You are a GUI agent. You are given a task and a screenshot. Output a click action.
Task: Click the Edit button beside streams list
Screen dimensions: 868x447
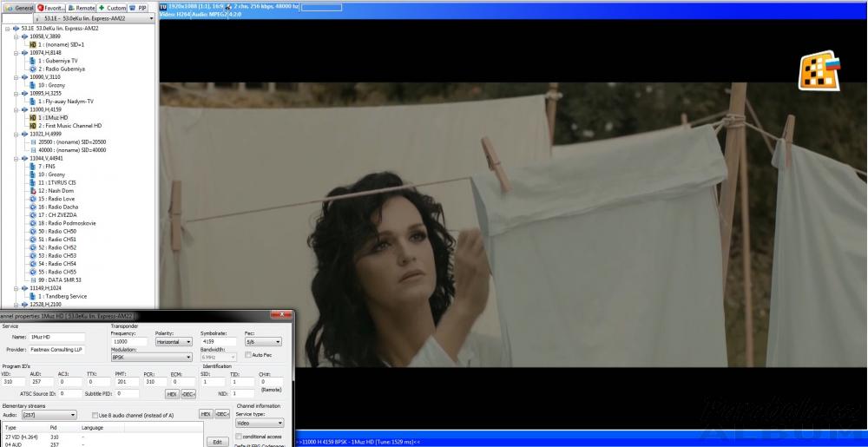click(218, 442)
